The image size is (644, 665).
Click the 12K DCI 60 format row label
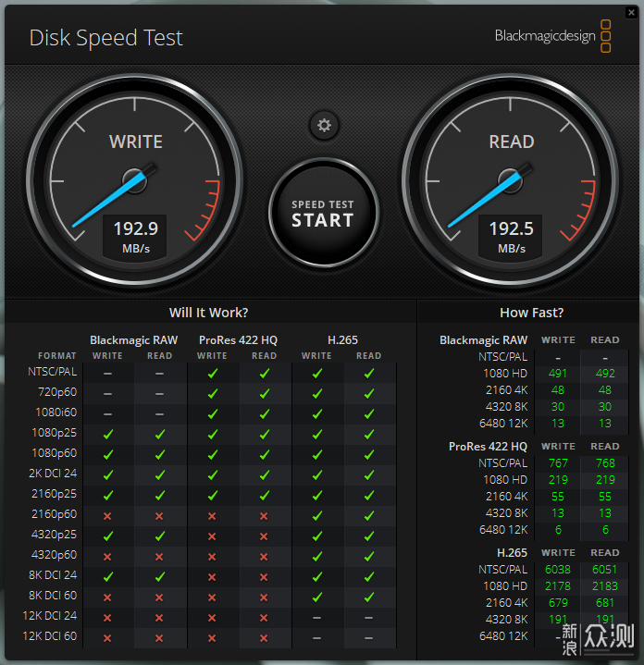(x=50, y=636)
